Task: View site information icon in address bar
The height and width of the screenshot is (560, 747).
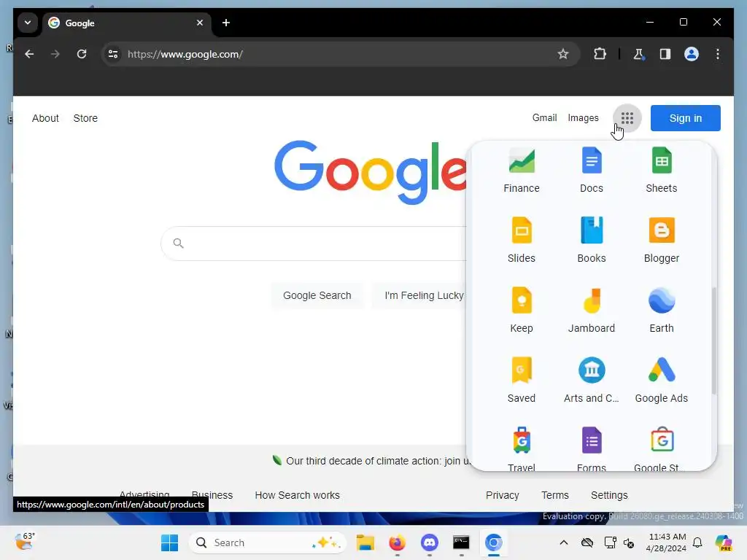Action: [x=113, y=54]
